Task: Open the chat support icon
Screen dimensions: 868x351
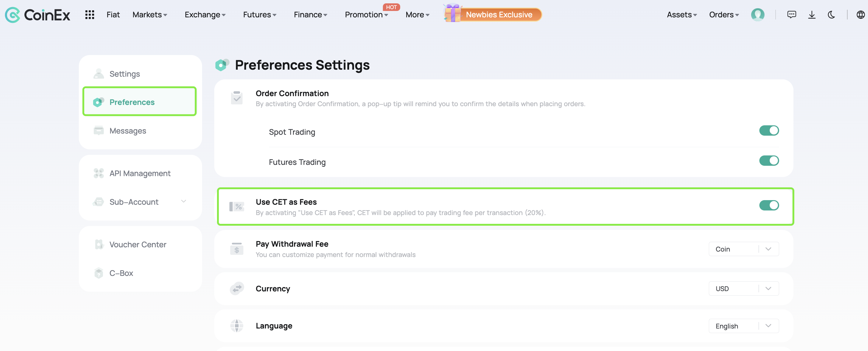Action: tap(792, 15)
